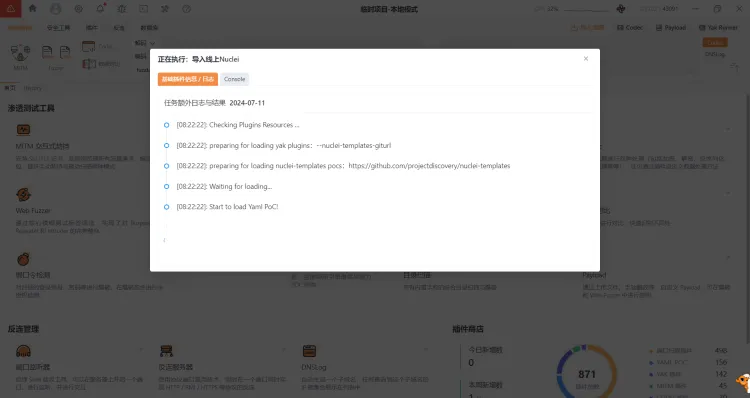Open the 插件 menu item
Screen dimensions: 750x398
pyautogui.click(x=92, y=28)
